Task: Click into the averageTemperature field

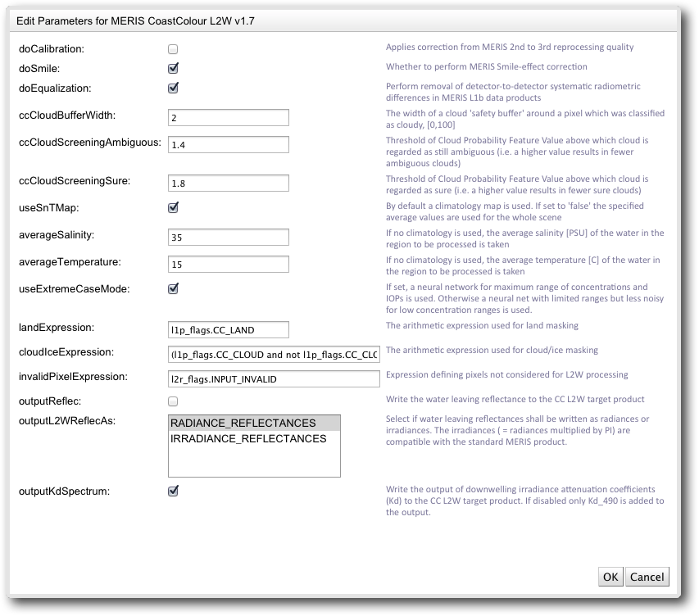Action: point(229,265)
